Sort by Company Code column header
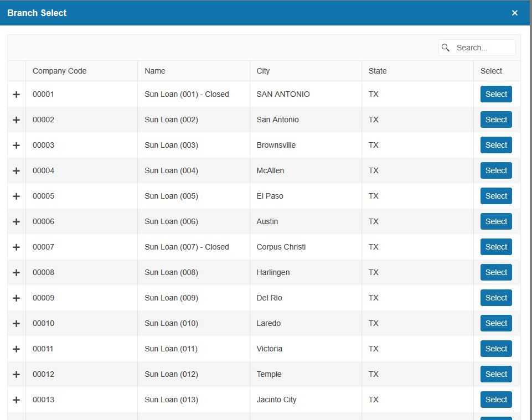The height and width of the screenshot is (420, 532). coord(82,71)
